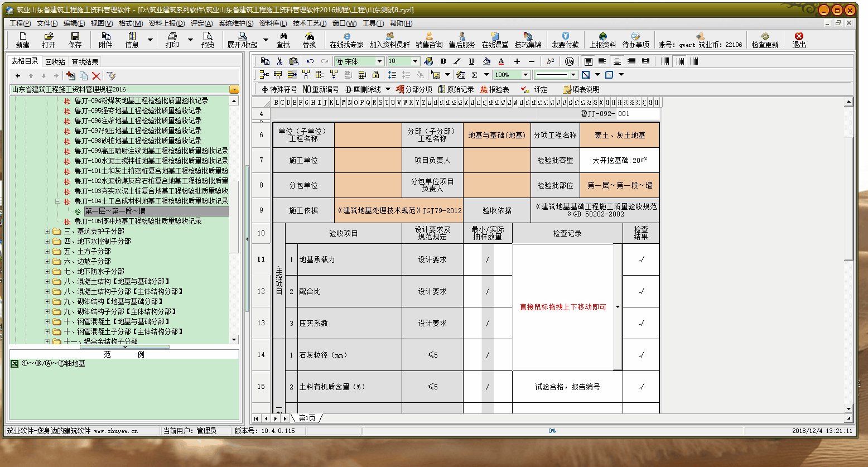Click the red X delete icon in tree toolbar

[x=97, y=76]
